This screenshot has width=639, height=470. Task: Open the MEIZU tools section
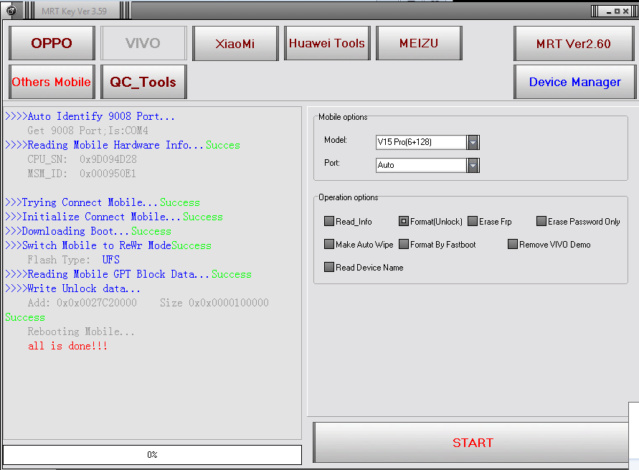pos(419,43)
